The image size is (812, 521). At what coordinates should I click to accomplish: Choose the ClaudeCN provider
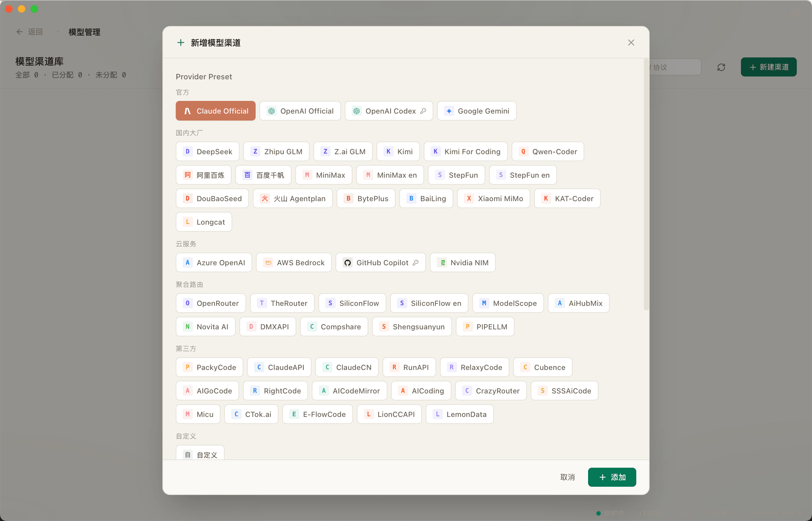point(347,367)
